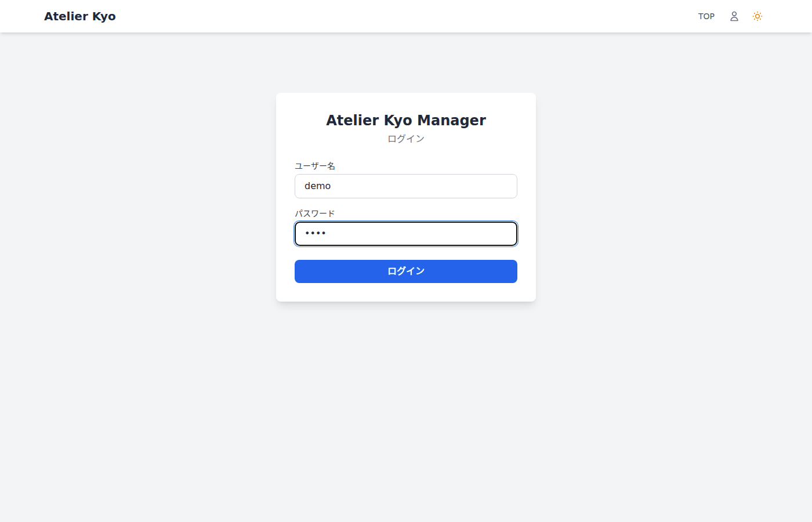Submit with the blue ログイン button
Viewport: 812px width, 522px height.
pos(406,271)
